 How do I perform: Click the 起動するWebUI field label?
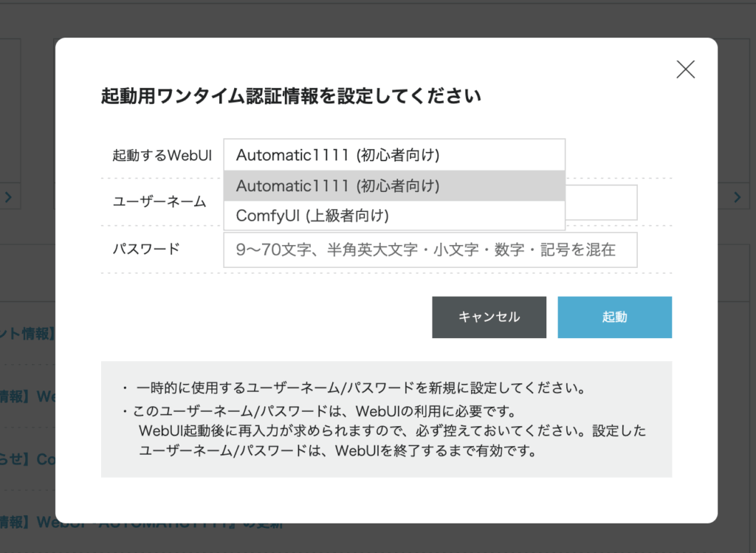click(x=162, y=155)
